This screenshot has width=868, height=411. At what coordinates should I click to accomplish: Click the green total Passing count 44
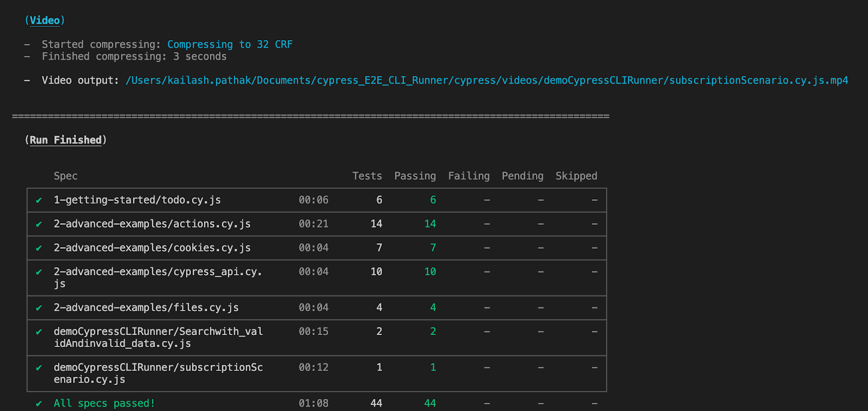pyautogui.click(x=430, y=403)
